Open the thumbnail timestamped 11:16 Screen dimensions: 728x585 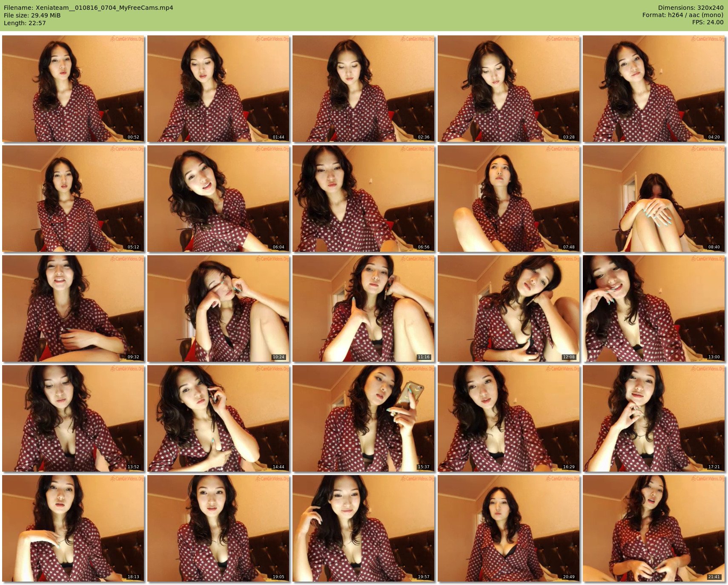(364, 308)
